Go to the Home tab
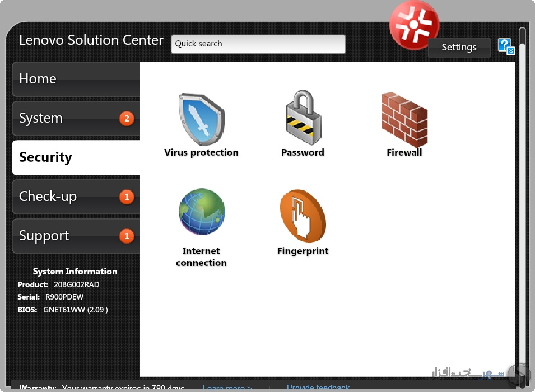This screenshot has width=535, height=392. pos(76,79)
